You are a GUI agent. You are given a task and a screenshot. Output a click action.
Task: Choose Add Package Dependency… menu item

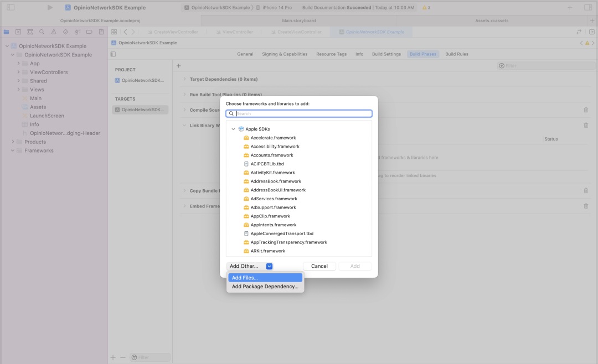click(x=265, y=287)
